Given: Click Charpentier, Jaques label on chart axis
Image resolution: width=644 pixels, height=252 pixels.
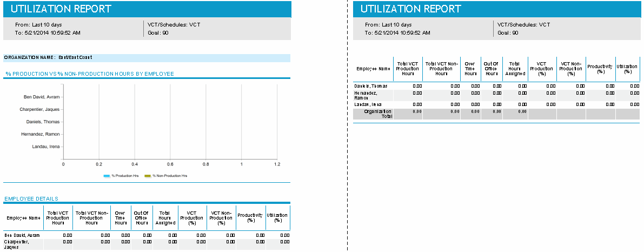Looking at the screenshot, I should coord(39,110).
